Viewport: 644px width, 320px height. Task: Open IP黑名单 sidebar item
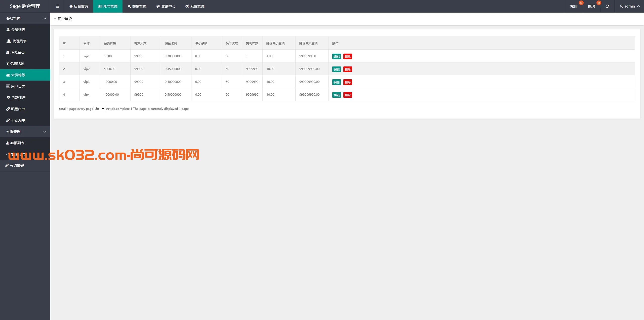pos(18,109)
